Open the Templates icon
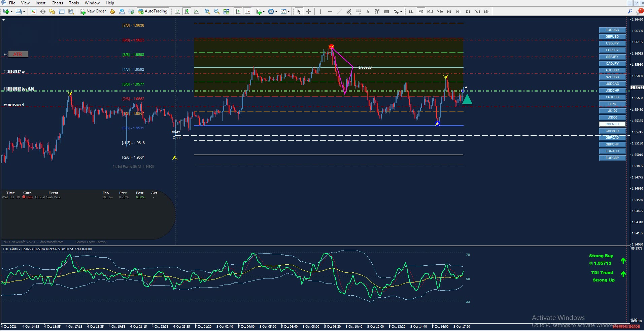Screen dimensions: 644x331 click(x=283, y=11)
